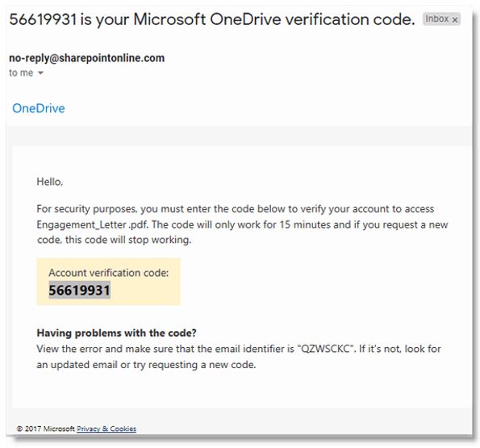
Task: Click the 'Hello,' greeting line
Action: point(50,182)
